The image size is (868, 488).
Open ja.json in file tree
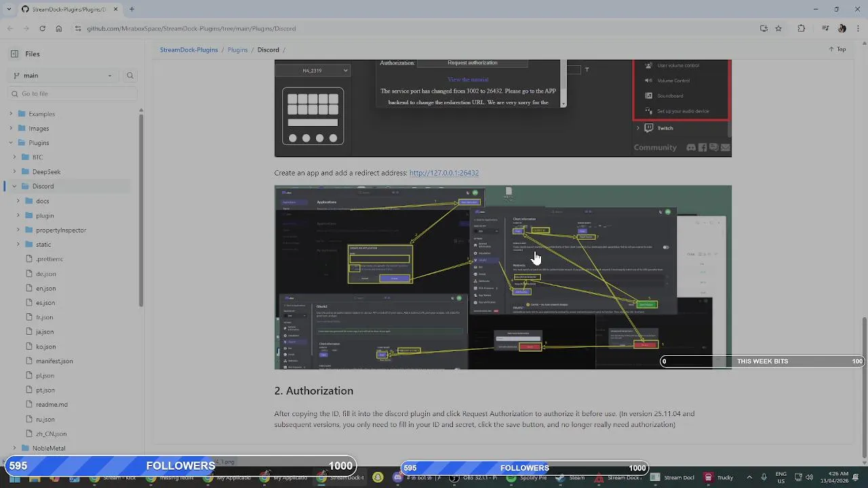[x=45, y=332]
